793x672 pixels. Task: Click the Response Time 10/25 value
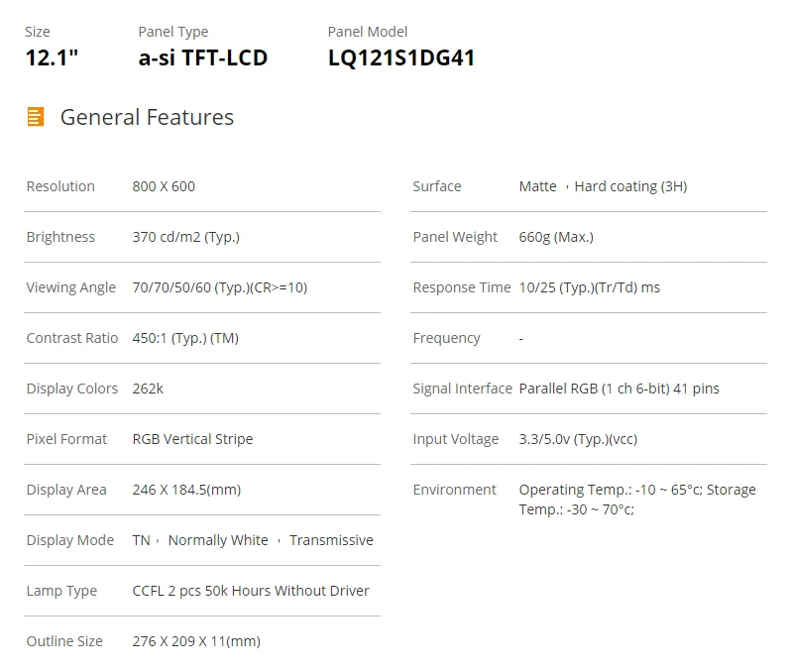(589, 287)
